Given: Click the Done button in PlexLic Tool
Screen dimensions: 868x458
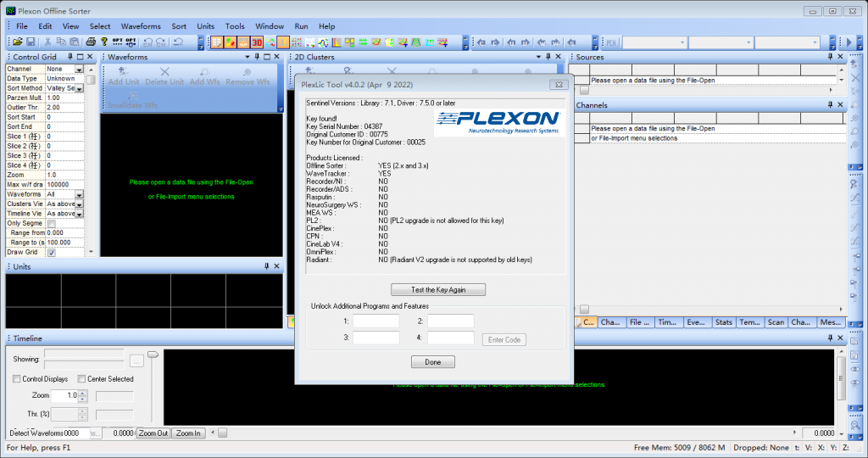Looking at the screenshot, I should pyautogui.click(x=433, y=362).
